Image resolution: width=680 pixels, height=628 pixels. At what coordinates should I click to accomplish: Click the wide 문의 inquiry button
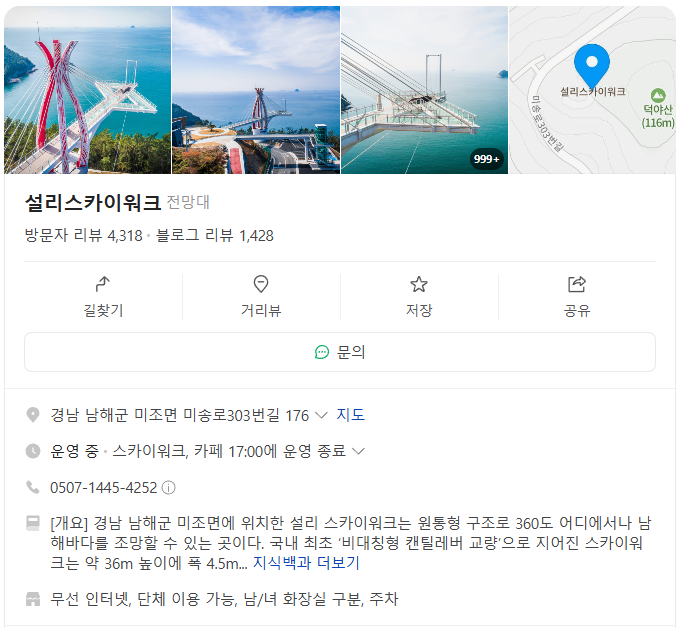point(340,352)
